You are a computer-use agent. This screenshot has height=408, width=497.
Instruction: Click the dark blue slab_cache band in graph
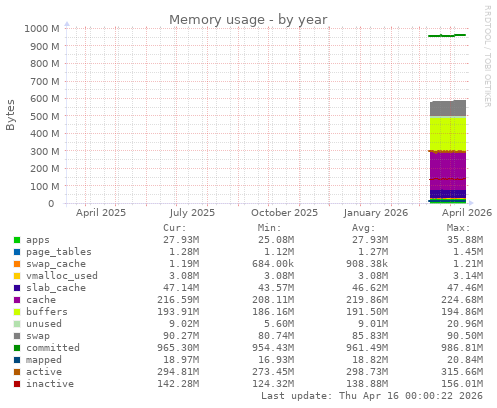coord(448,194)
